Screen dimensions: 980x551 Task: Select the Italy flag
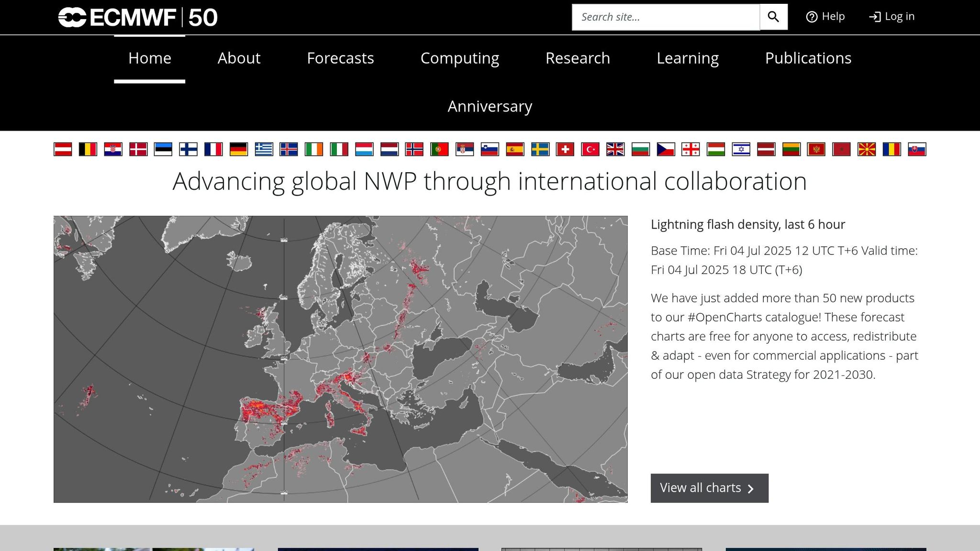pyautogui.click(x=339, y=149)
